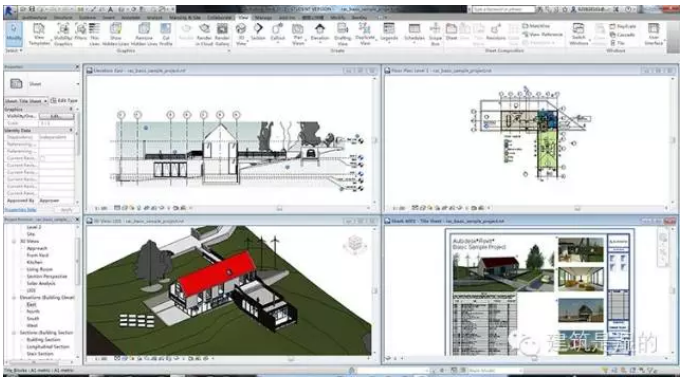Open the Plan Views tool
The width and height of the screenshot is (690, 383).
pyautogui.click(x=298, y=34)
